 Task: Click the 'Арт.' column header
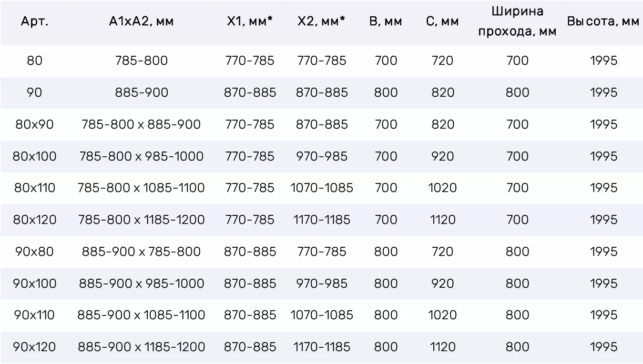[x=34, y=22]
